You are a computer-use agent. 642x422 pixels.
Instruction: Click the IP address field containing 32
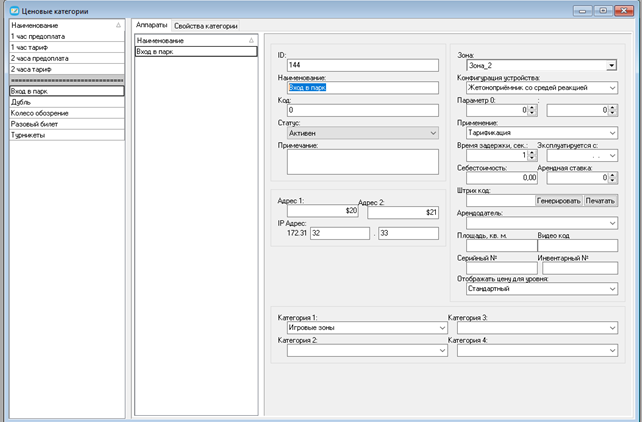[x=340, y=233]
